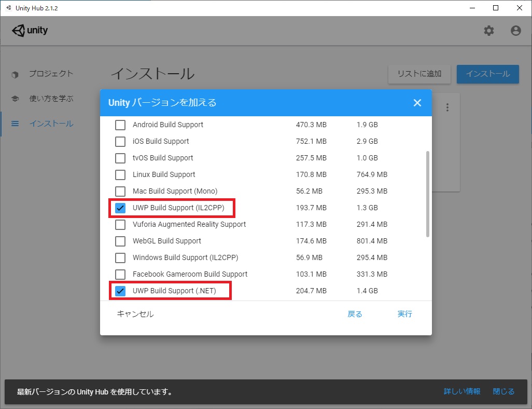Click the Unity Hub update notification message
This screenshot has width=532, height=409.
coord(95,392)
